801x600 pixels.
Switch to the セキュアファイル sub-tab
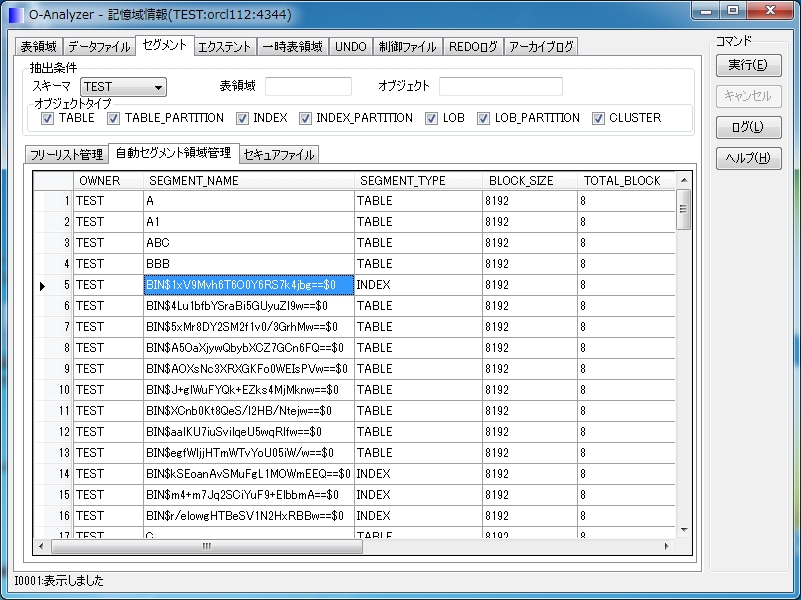(x=278, y=154)
